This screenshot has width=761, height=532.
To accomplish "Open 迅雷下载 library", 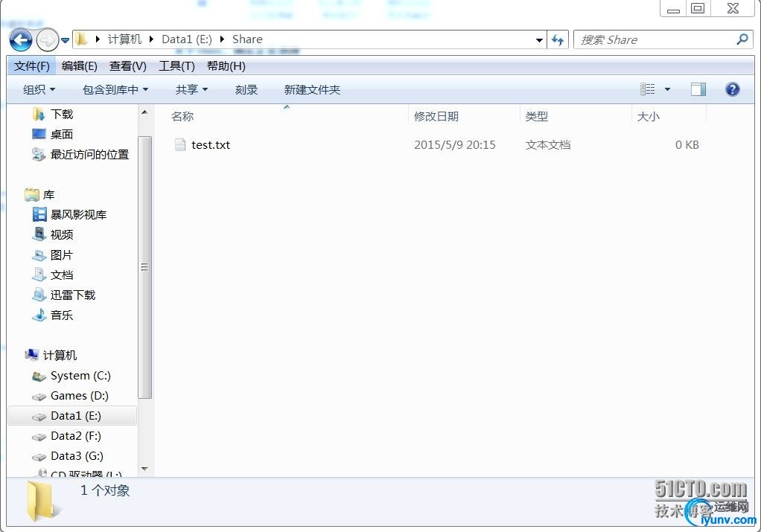I will (73, 295).
